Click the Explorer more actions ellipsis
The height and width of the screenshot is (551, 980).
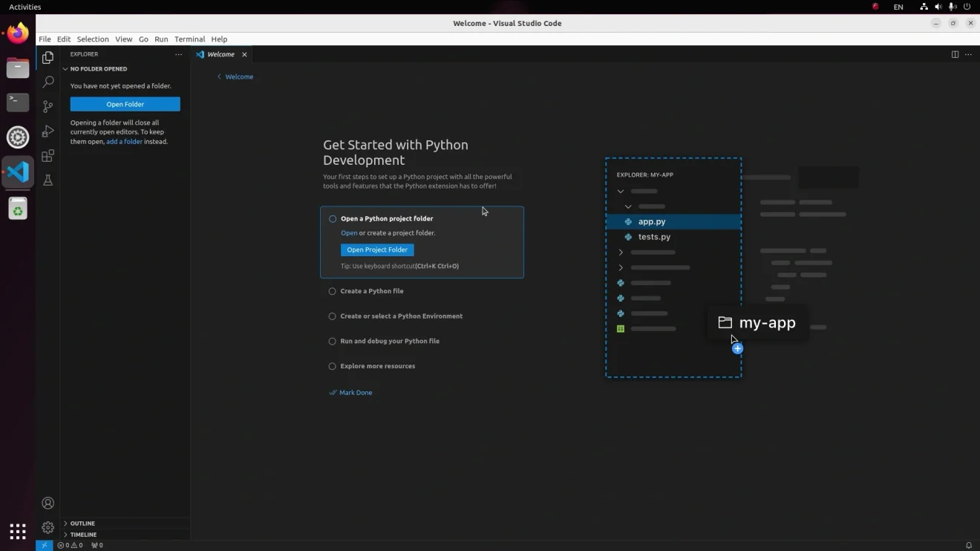178,54
